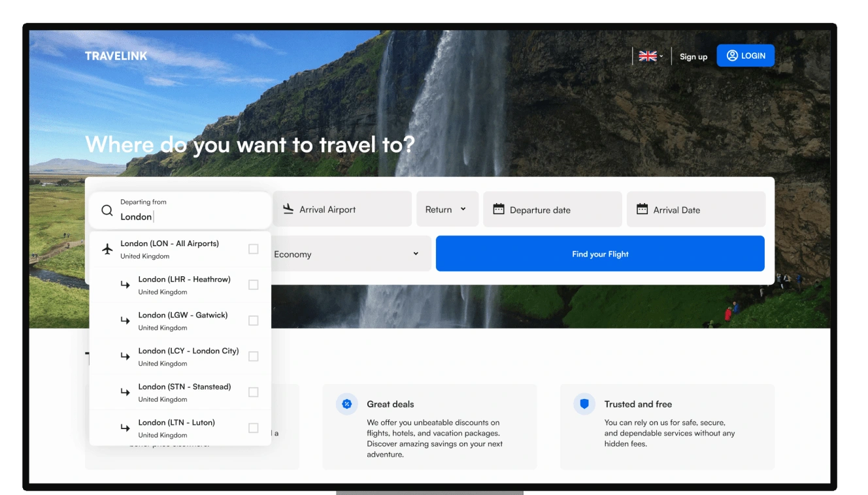Click the Great deals discount badge icon
Viewport: 868px width, 495px height.
point(347,404)
